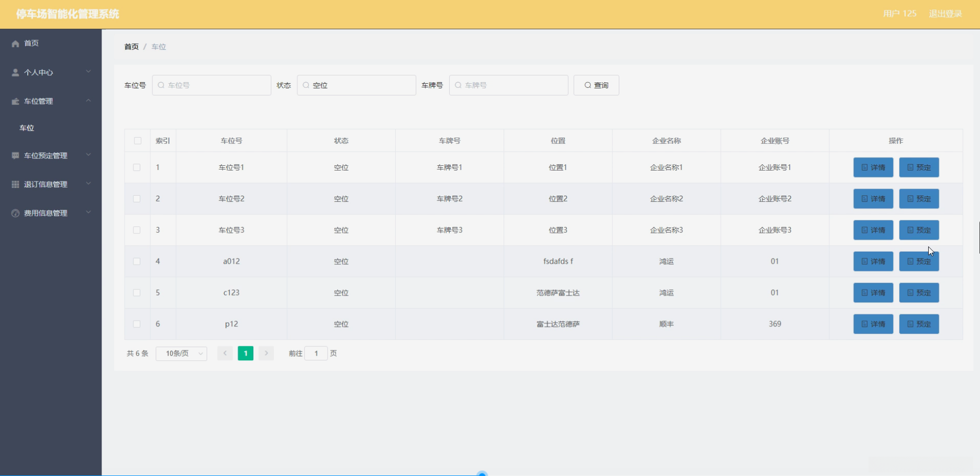This screenshot has width=980, height=476.
Task: Toggle the select-all checkbox in table header
Action: (138, 141)
